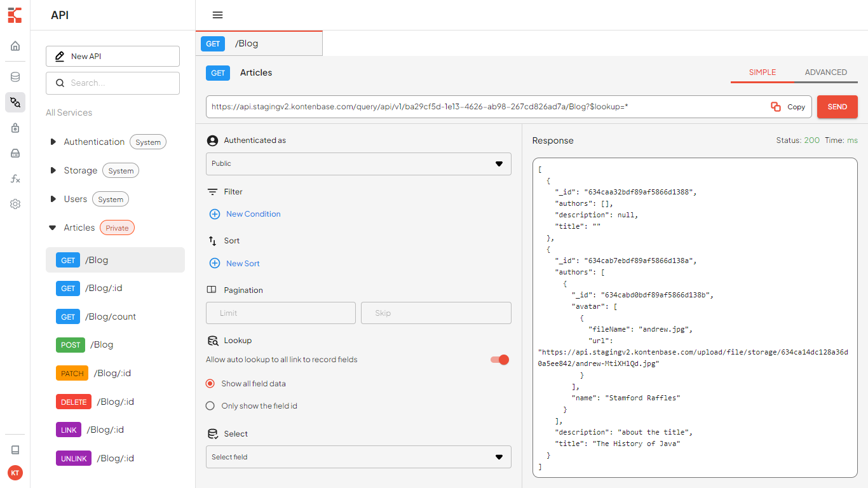Open the Home icon in the sidebar

(15, 46)
